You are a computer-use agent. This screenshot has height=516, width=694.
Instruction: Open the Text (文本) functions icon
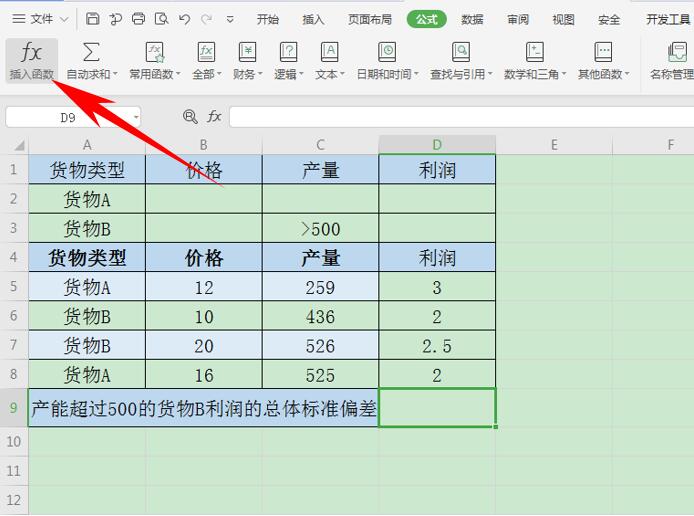330,53
